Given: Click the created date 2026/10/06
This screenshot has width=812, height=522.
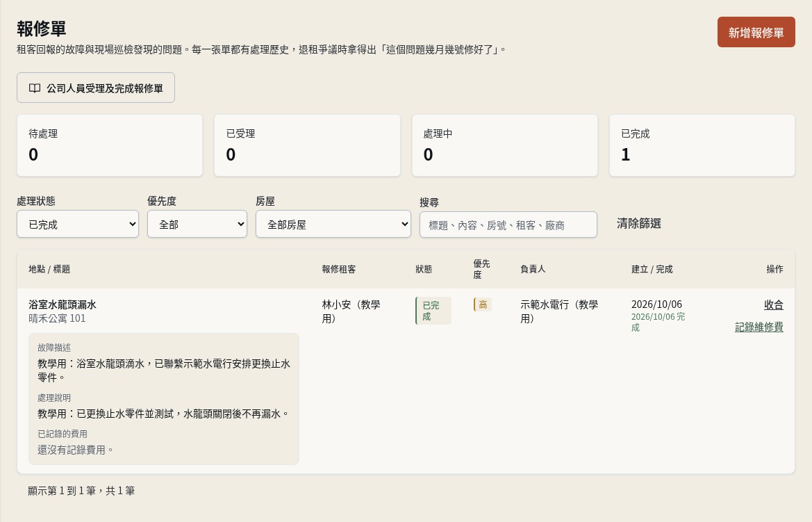Looking at the screenshot, I should pos(656,304).
